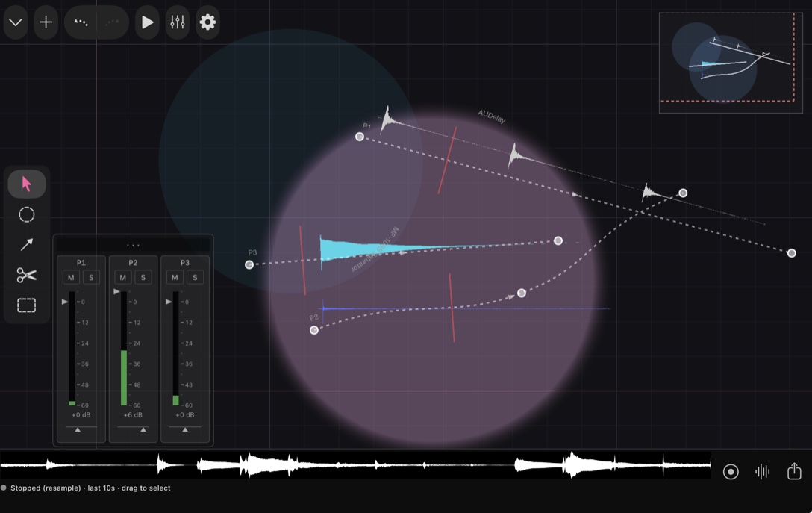Select the arrow path tool
This screenshot has height=513, width=812.
tap(26, 245)
